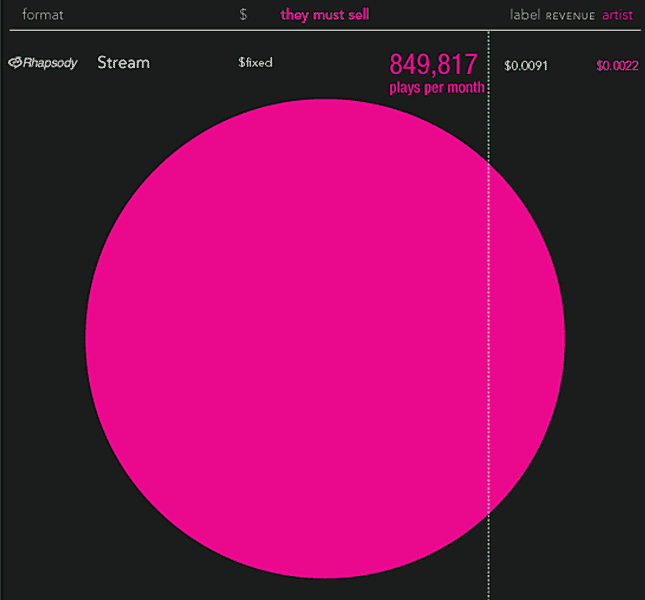Click the '$' column header
This screenshot has width=645, height=600.
[x=243, y=15]
